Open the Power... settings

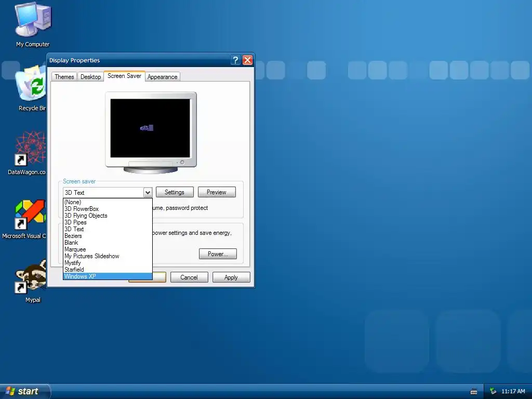coord(218,254)
